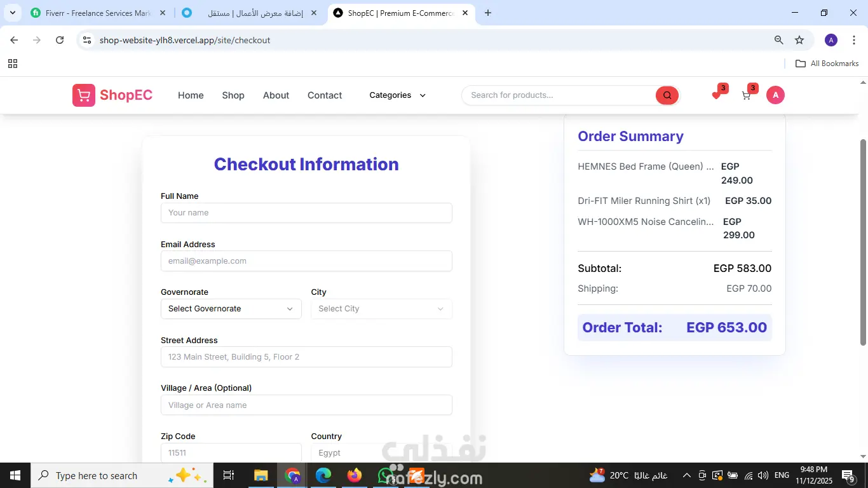Close the ShopEC tab
This screenshot has width=868, height=488.
coord(465,13)
